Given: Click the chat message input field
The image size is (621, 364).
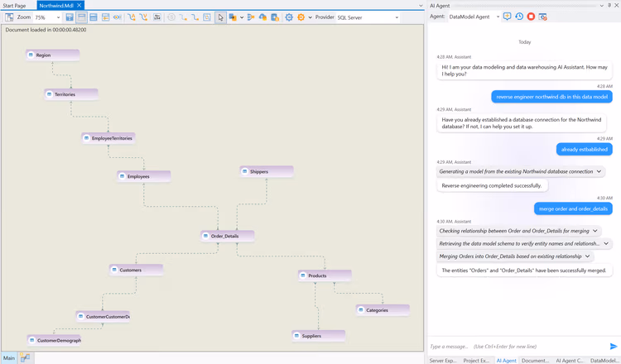Looking at the screenshot, I should [518, 346].
